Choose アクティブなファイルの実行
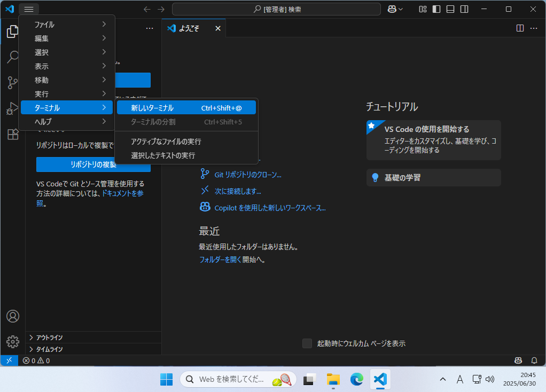The width and height of the screenshot is (546, 392). click(x=186, y=142)
